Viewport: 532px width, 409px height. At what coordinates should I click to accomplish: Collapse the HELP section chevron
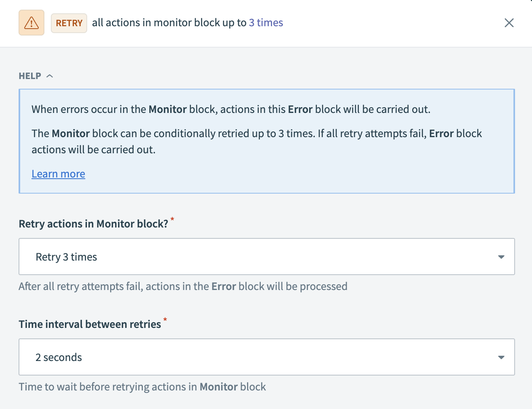click(50, 76)
